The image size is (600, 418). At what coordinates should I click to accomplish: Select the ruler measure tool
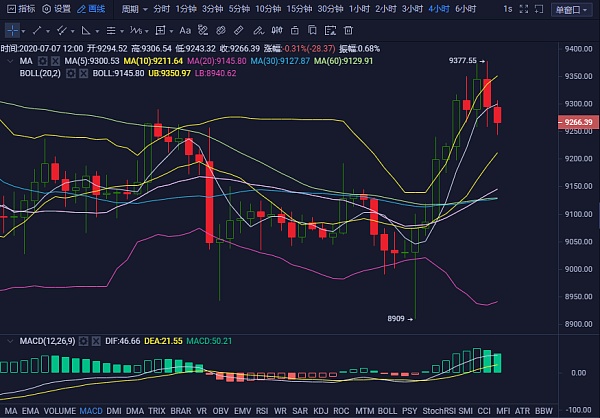pyautogui.click(x=239, y=30)
